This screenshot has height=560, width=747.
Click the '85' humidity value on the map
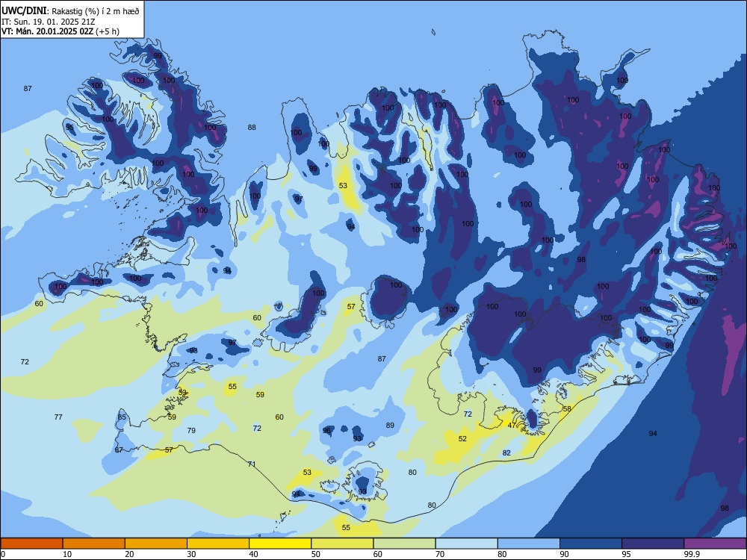point(122,417)
